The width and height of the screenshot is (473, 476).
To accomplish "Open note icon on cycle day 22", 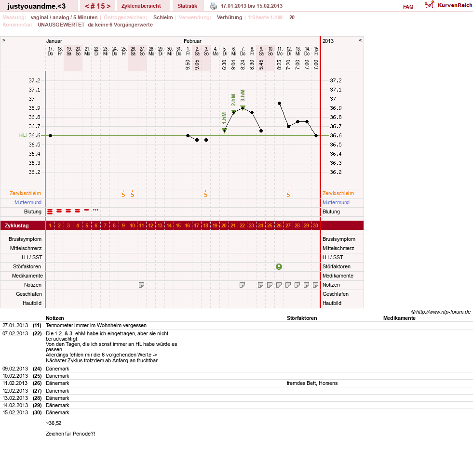I will click(242, 285).
